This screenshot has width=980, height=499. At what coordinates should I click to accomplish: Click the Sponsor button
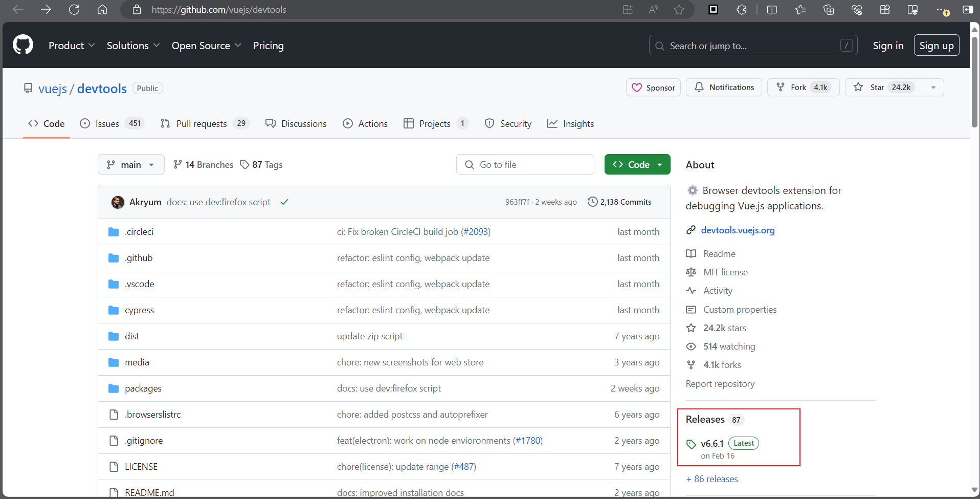(653, 88)
